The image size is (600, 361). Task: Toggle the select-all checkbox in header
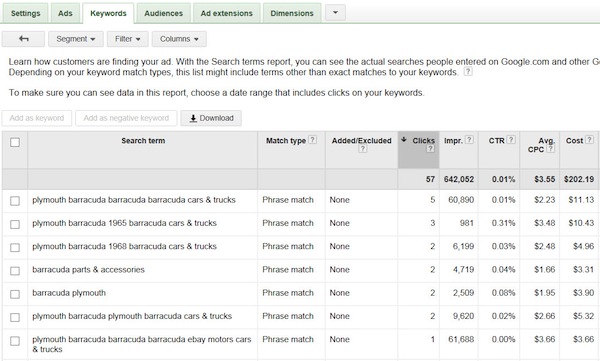[15, 142]
